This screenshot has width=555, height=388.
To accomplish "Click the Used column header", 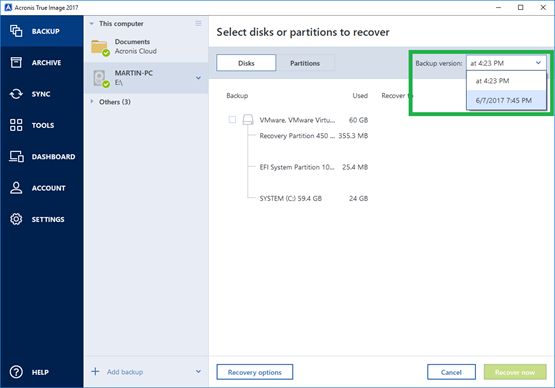I will (x=360, y=96).
